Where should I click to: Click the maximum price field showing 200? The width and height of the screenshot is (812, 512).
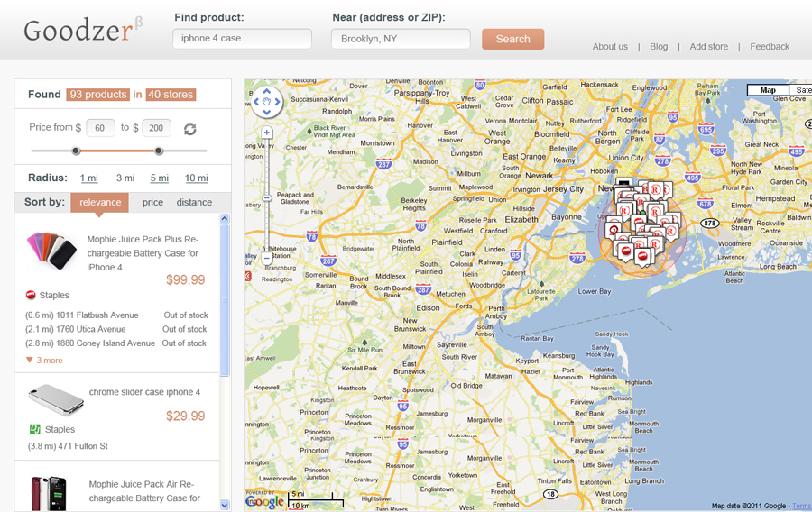[x=156, y=128]
